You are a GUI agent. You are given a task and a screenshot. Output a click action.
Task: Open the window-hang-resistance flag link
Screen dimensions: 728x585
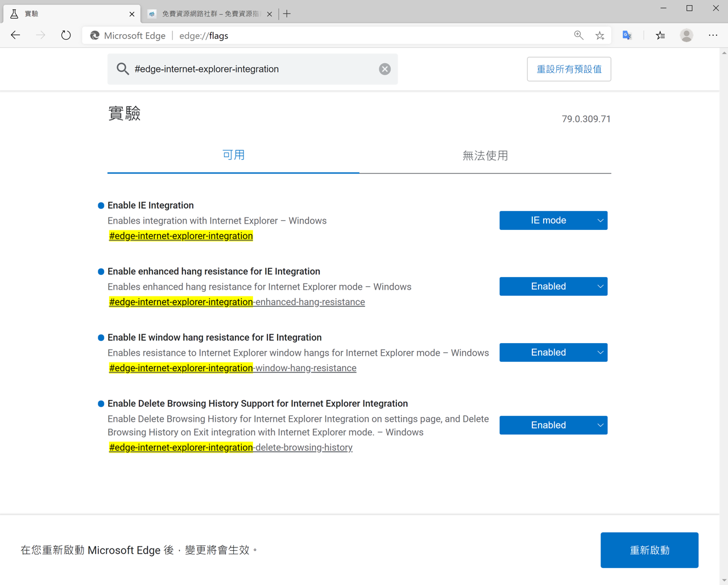click(233, 368)
